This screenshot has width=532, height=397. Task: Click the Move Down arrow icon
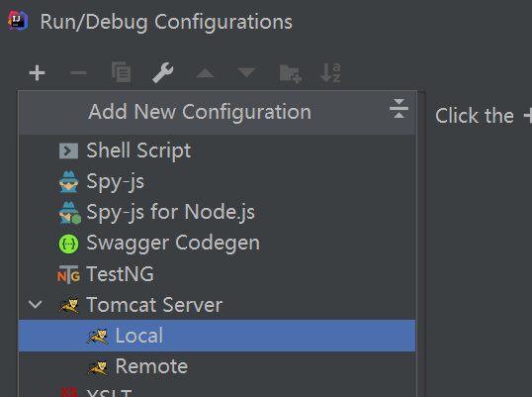(x=246, y=72)
